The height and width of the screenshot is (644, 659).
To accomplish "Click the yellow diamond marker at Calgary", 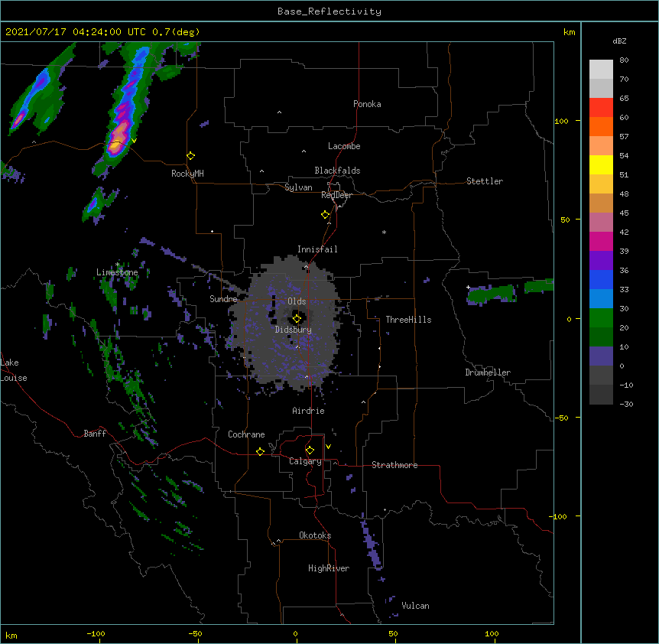I will click(x=310, y=450).
